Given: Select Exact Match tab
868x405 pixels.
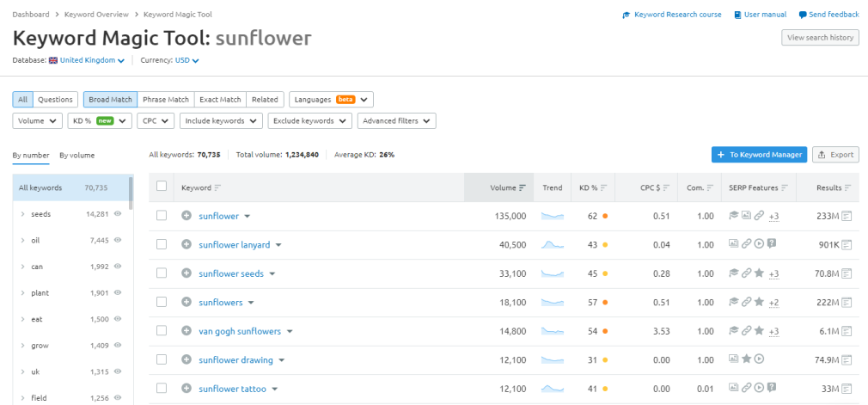Looking at the screenshot, I should pyautogui.click(x=220, y=100).
